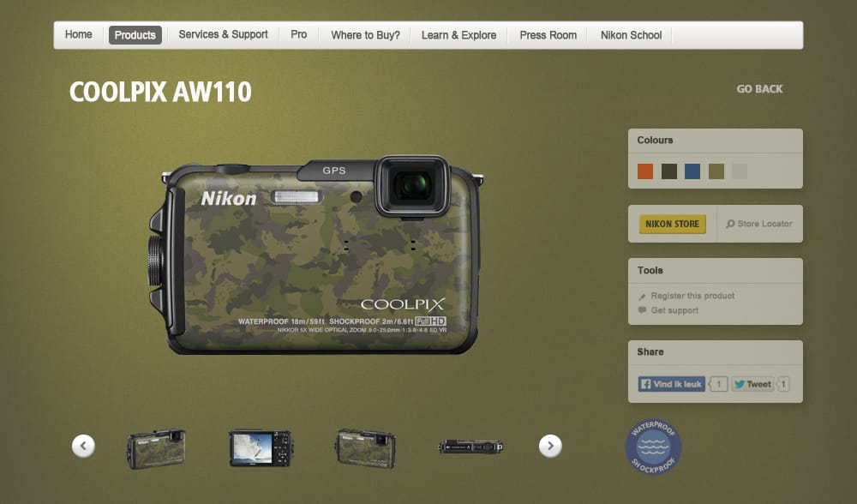857x504 pixels.
Task: Pick the camouflage olive colour swatch
Action: point(716,171)
